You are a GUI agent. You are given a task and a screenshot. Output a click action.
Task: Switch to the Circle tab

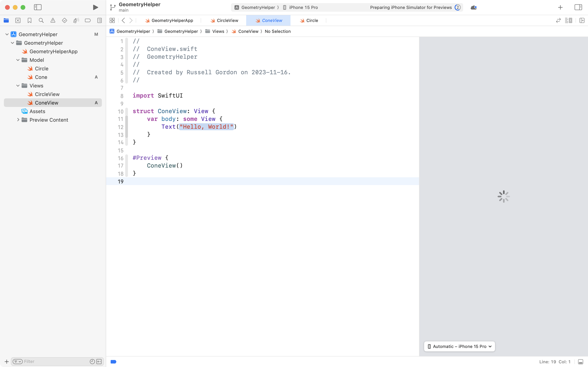(311, 20)
